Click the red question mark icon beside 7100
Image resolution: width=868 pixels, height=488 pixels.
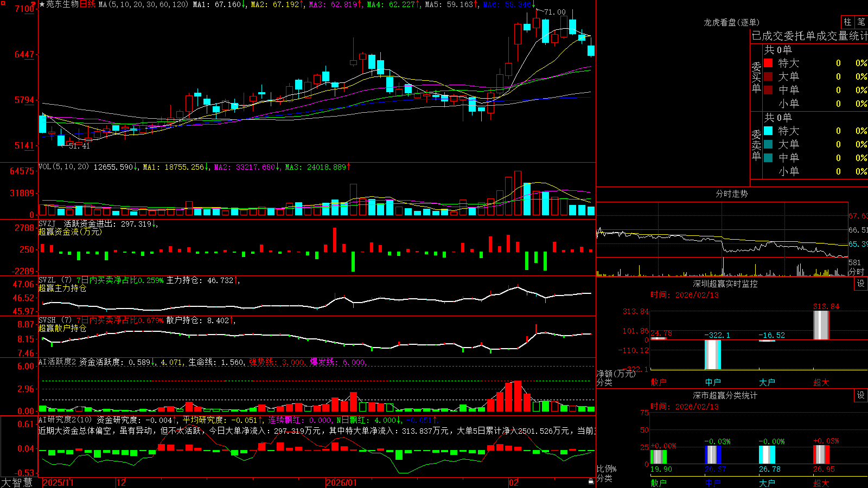(33, 4)
